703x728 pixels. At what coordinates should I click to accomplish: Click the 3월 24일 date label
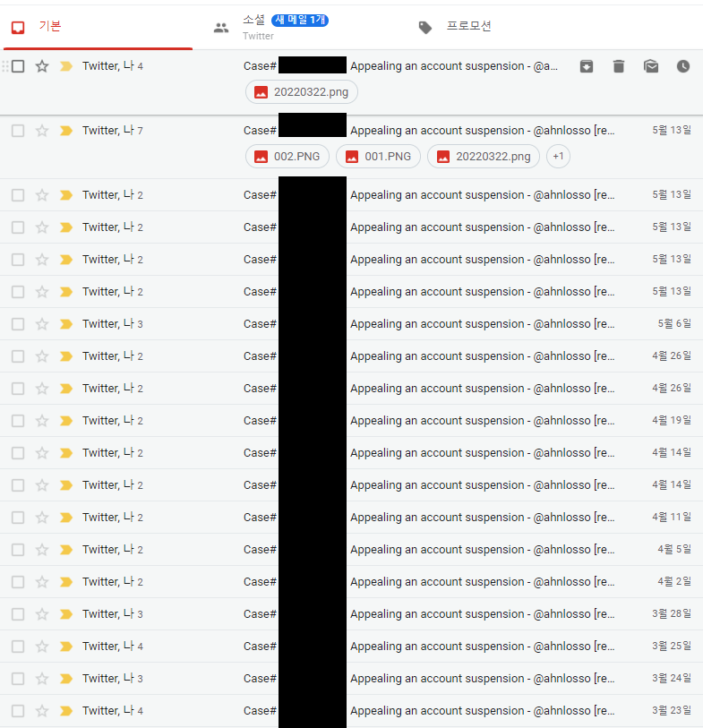[x=672, y=679]
